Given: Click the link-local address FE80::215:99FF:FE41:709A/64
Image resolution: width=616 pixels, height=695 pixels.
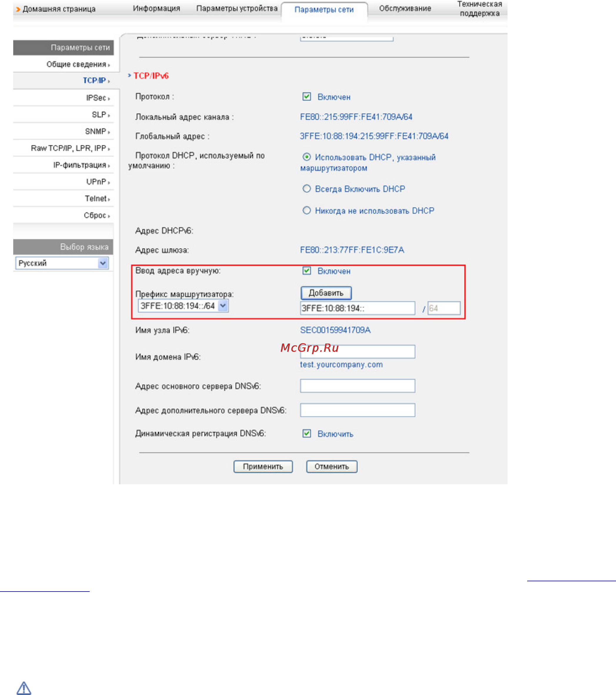Looking at the screenshot, I should 356,117.
